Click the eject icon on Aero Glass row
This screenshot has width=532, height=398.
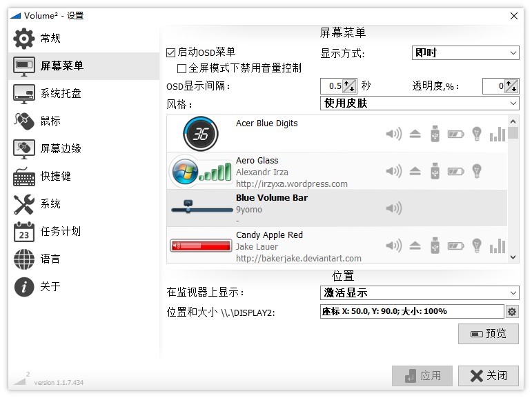pyautogui.click(x=415, y=171)
